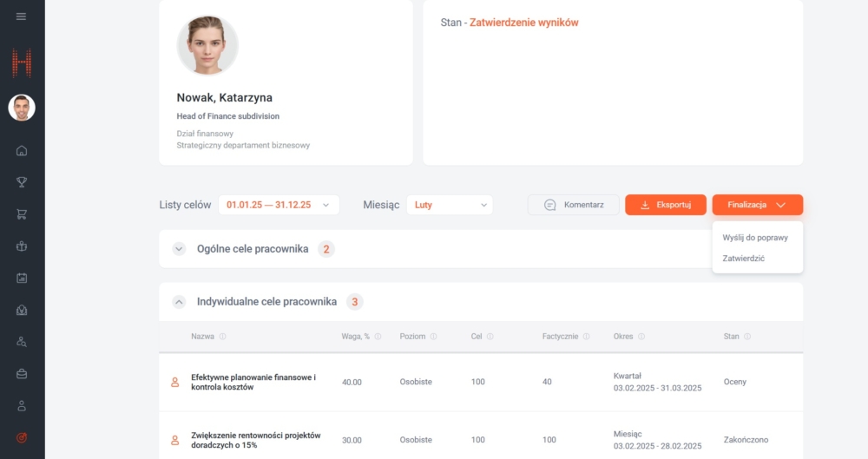This screenshot has height=459, width=868.
Task: Click the home icon in sidebar
Action: [x=22, y=151]
